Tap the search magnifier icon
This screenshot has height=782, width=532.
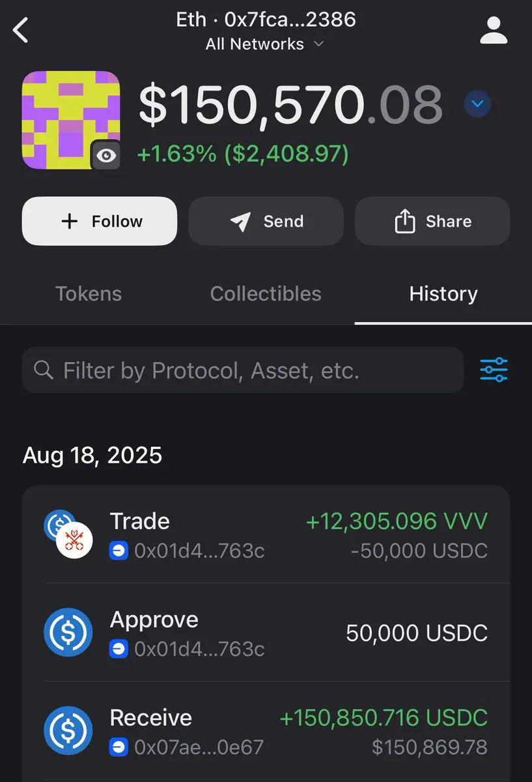(x=44, y=370)
